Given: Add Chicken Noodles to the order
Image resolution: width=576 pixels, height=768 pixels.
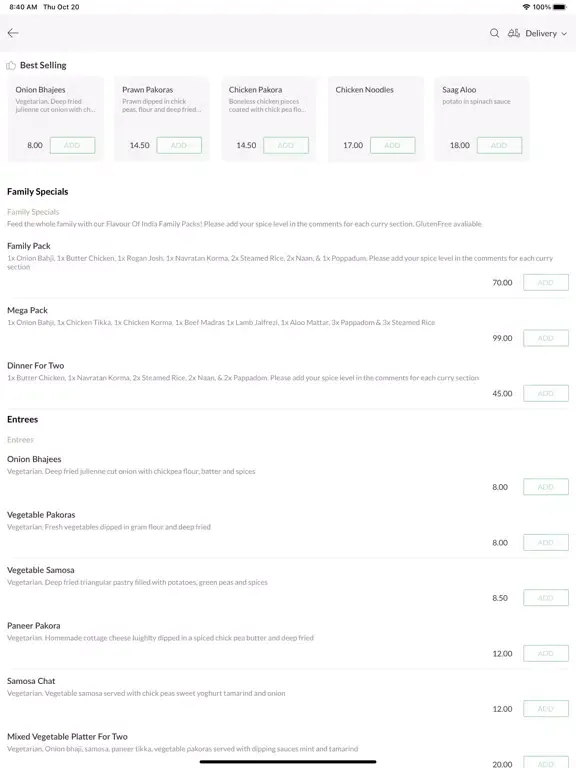Looking at the screenshot, I should tap(393, 145).
